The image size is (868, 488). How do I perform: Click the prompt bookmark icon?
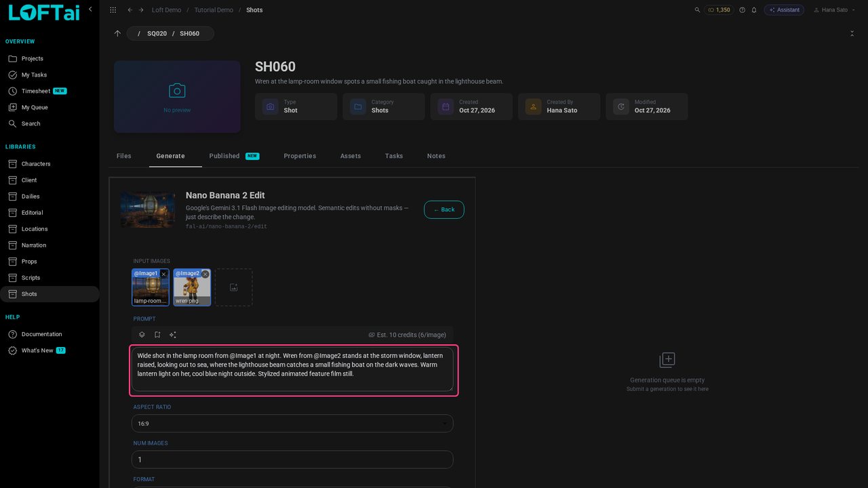pyautogui.click(x=157, y=335)
